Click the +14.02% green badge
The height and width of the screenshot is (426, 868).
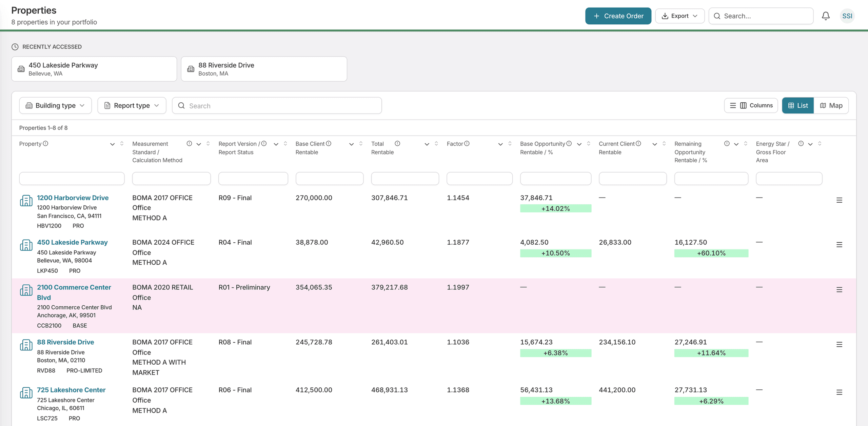556,208
